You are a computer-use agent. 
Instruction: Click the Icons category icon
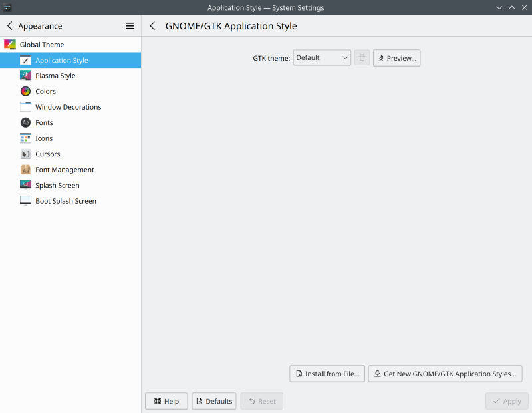point(25,138)
